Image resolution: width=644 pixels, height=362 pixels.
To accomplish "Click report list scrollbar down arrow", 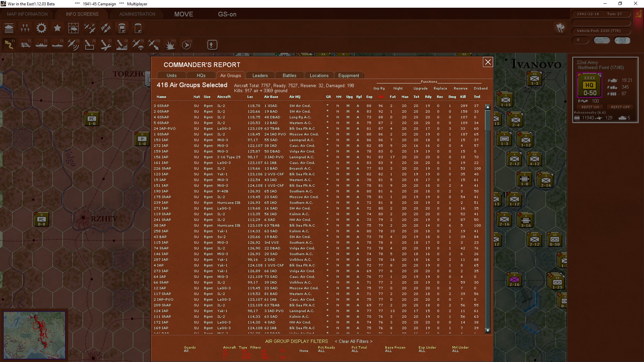I will click(488, 330).
